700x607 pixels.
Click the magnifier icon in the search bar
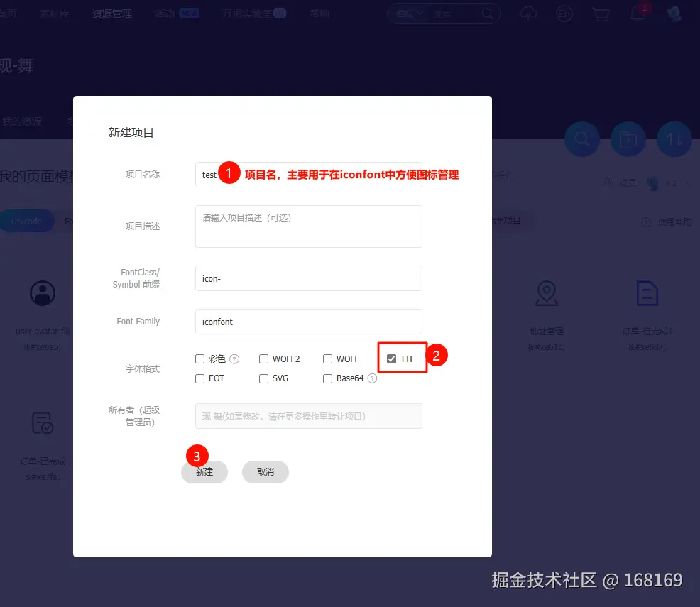tap(488, 13)
